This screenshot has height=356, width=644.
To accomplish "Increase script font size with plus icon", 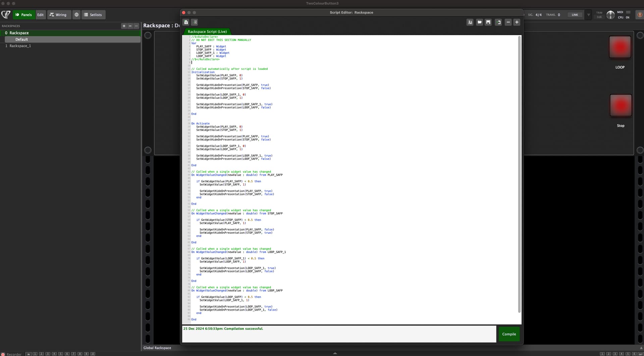I will 517,22.
